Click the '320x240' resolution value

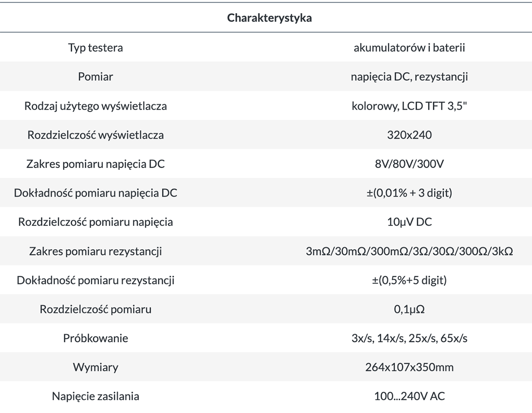pos(409,134)
